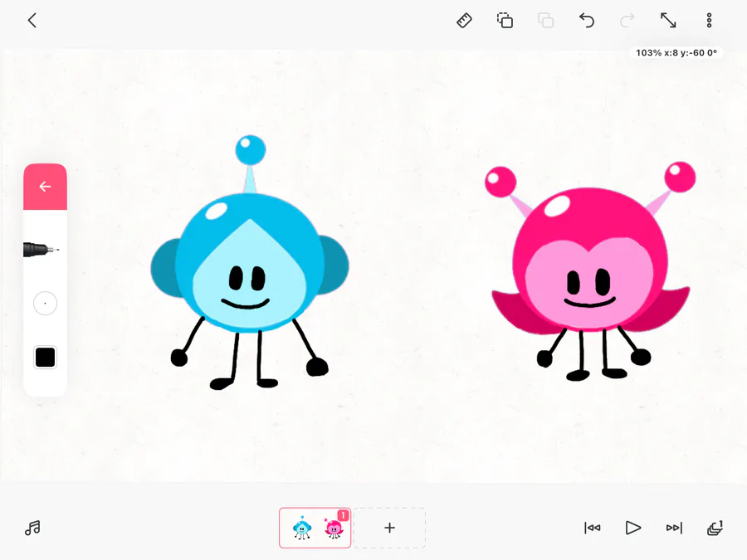
Task: Jump to the first frame
Action: (x=592, y=528)
